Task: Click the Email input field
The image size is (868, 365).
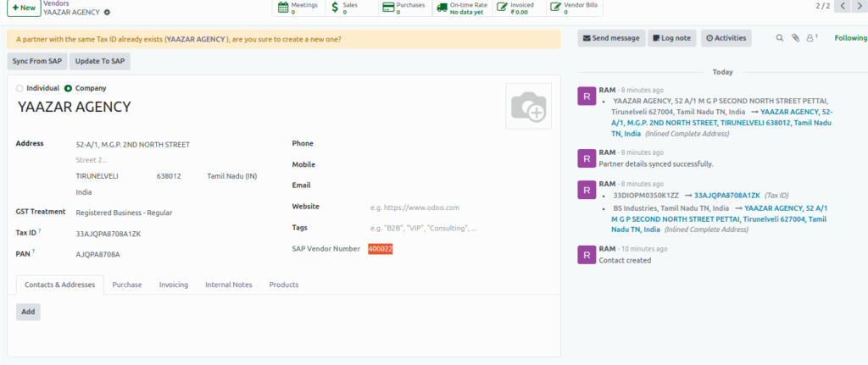Action: [x=459, y=185]
